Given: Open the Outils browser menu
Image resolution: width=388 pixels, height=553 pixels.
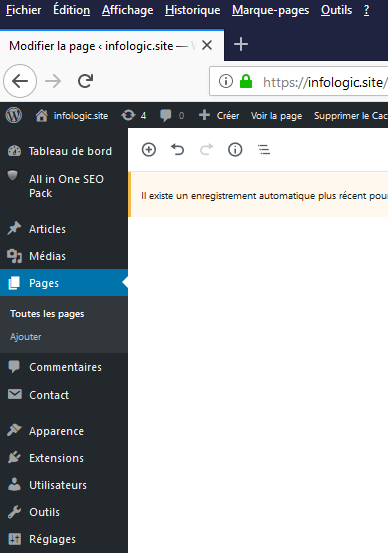Looking at the screenshot, I should click(336, 10).
